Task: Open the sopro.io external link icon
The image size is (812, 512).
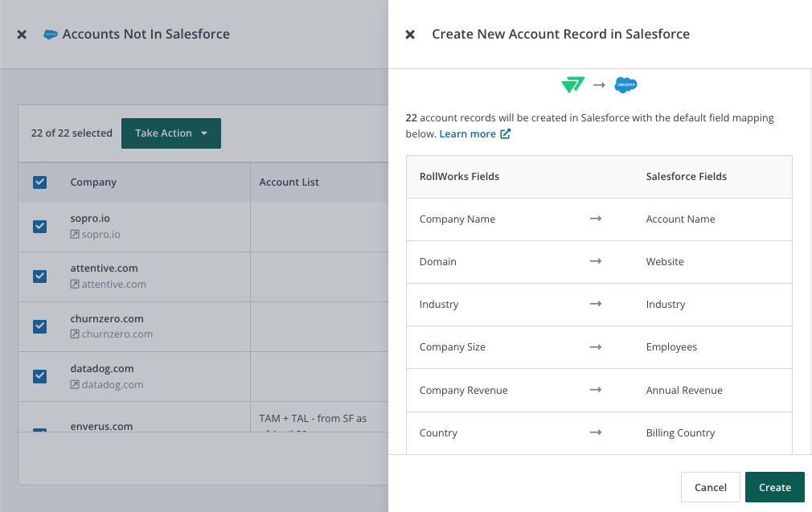Action: click(x=75, y=235)
